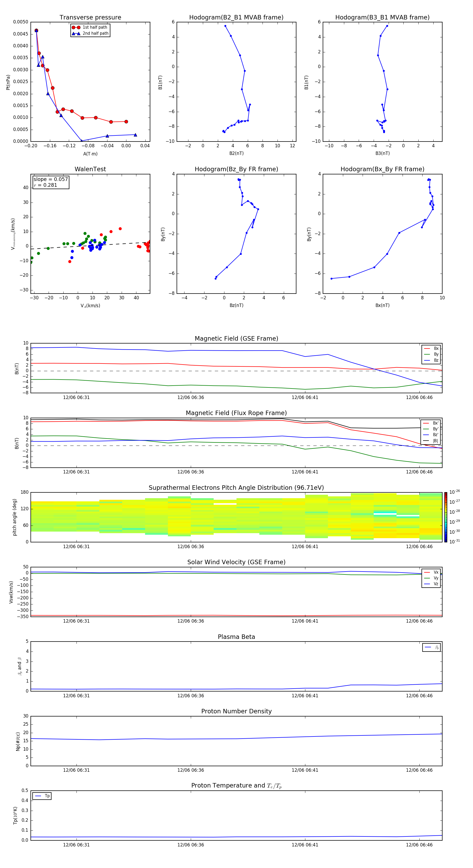
Task: Click '12/06 06:41' tick under Proton Number Density
Action: [x=305, y=770]
